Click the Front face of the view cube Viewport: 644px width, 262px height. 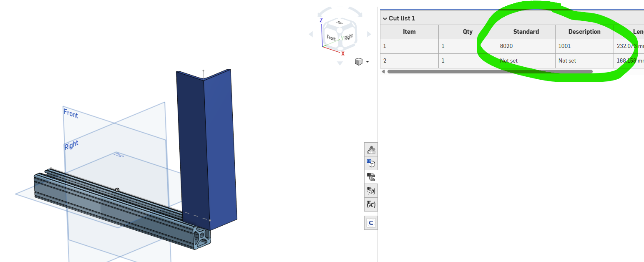pyautogui.click(x=331, y=38)
